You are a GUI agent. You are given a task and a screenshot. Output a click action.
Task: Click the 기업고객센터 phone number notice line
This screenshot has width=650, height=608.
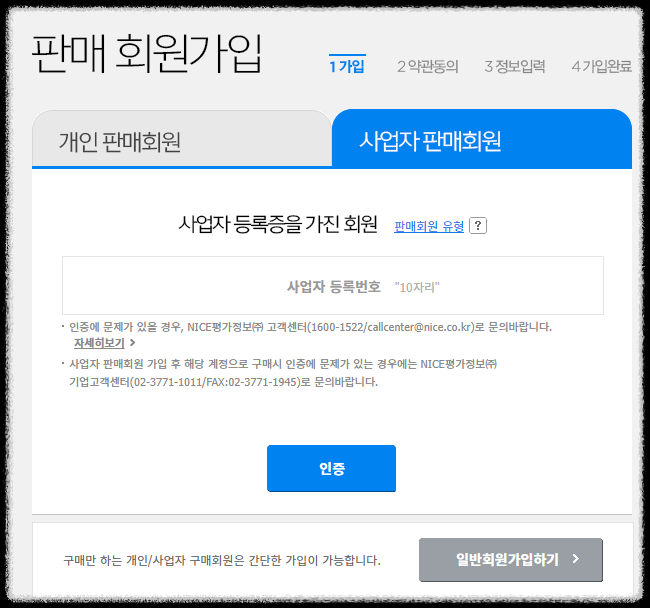point(223,382)
